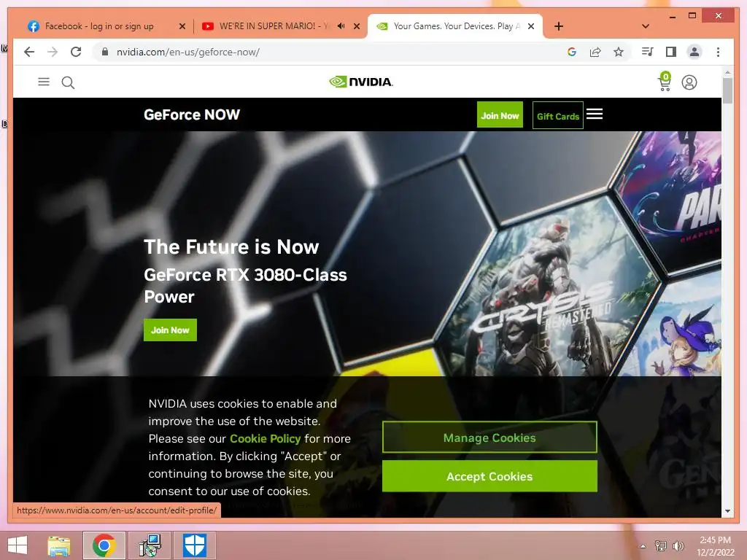747x560 pixels.
Task: Click the Chrome taskbar icon
Action: (104, 545)
